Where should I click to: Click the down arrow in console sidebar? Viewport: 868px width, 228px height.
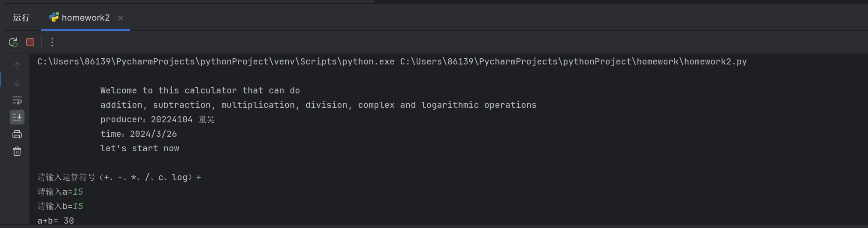[x=17, y=83]
